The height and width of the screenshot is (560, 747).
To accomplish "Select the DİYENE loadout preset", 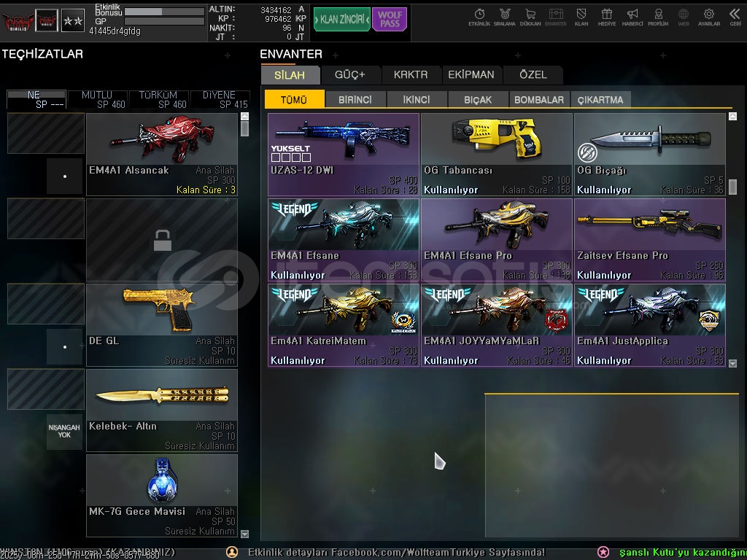I will pyautogui.click(x=220, y=99).
